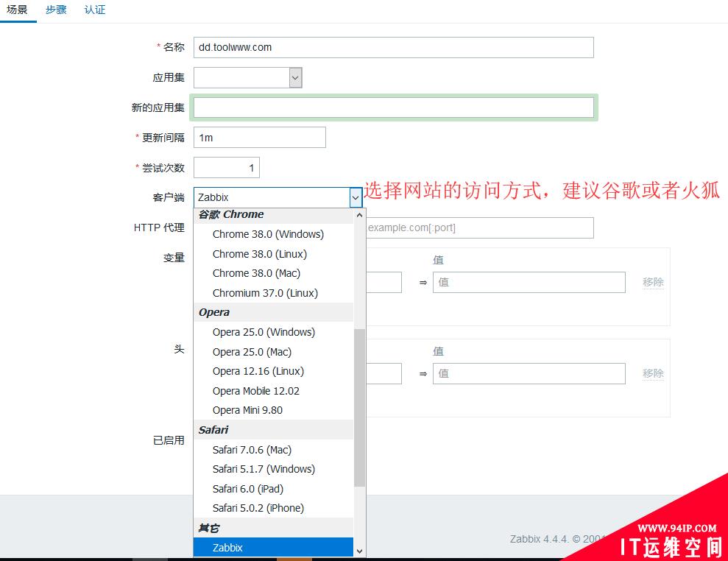Viewport: 728px width, 561px height.
Task: Select Safari 7.0.6 (Mac) option
Action: point(273,450)
